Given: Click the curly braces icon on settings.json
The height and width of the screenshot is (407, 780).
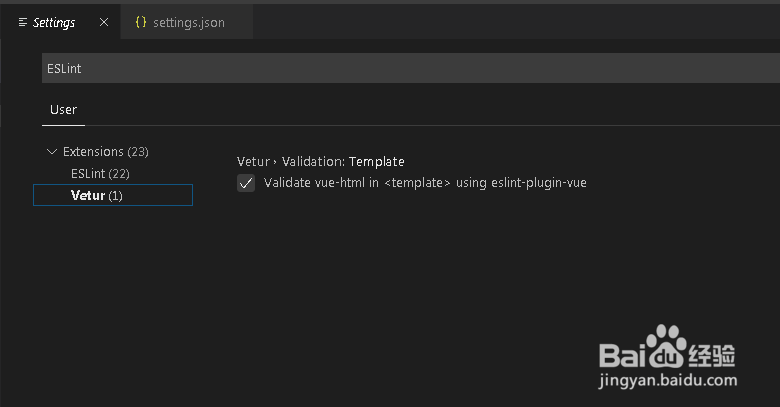Looking at the screenshot, I should (141, 22).
